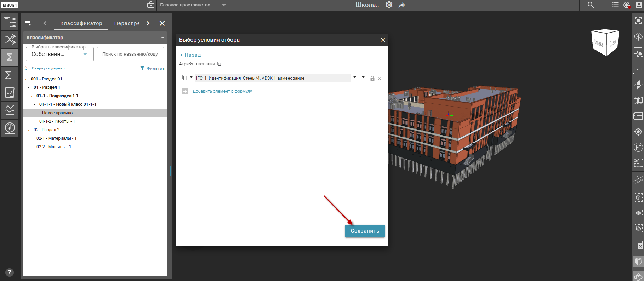Click the 'Сохранить' button

[365, 231]
